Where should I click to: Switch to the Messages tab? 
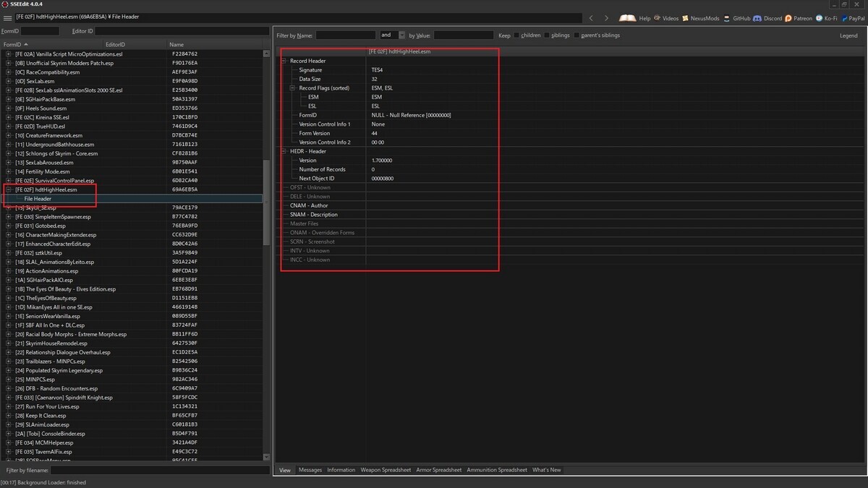(310, 470)
